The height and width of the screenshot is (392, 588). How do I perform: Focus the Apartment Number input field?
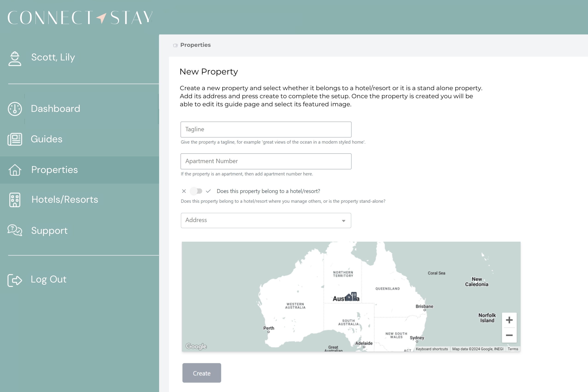[x=266, y=161]
